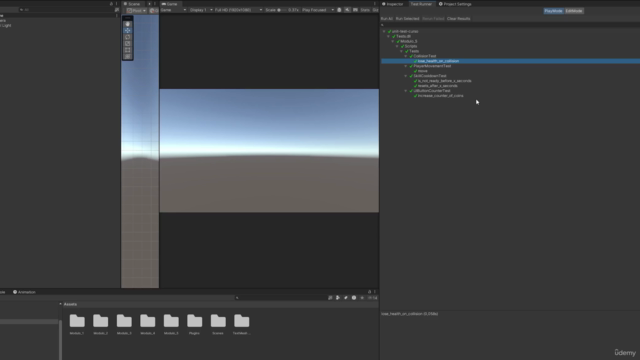The image size is (640, 360).
Task: Click the Run Selected button
Action: (407, 19)
